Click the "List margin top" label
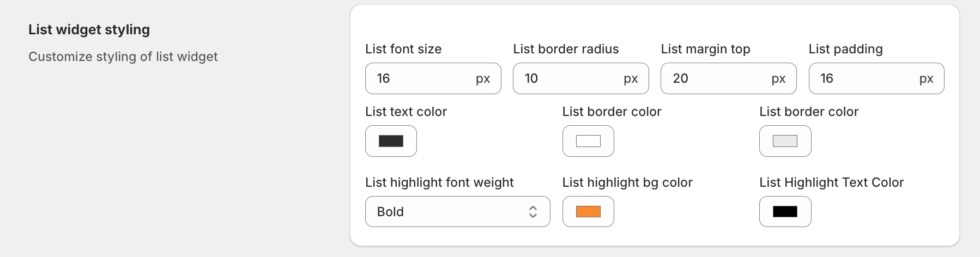 (x=705, y=49)
